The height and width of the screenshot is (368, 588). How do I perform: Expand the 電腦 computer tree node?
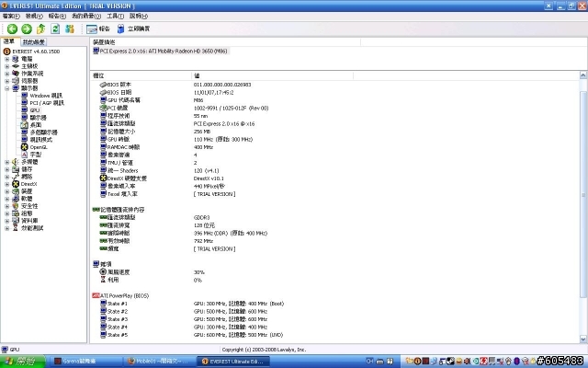pos(6,59)
